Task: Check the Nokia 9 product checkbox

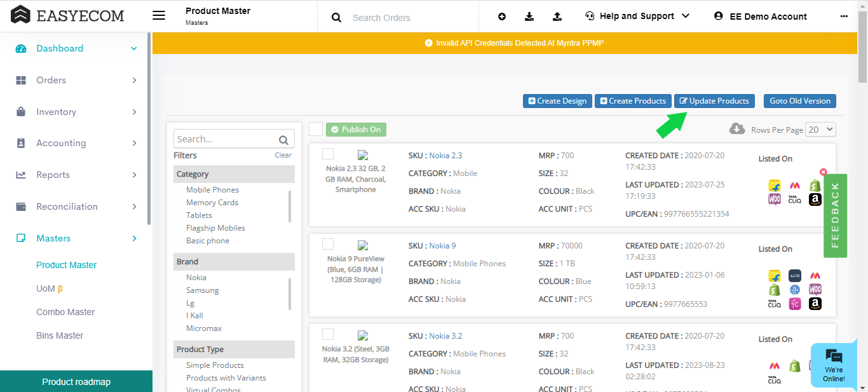Action: click(x=328, y=244)
